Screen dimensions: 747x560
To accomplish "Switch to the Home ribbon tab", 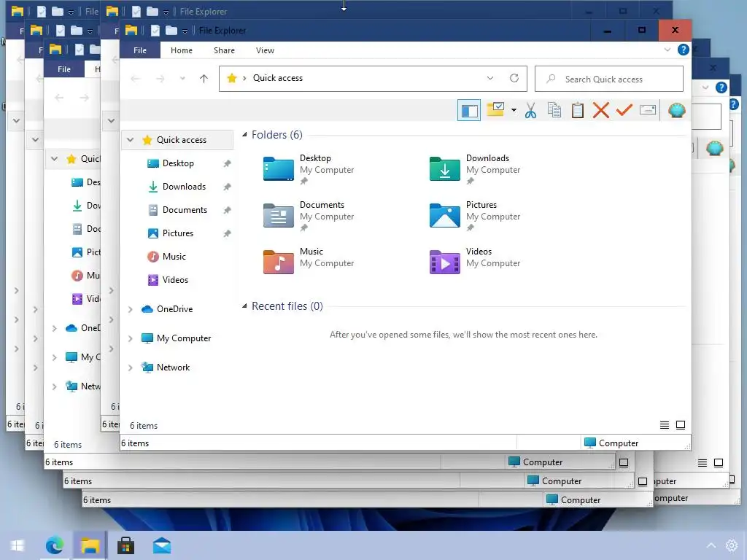I will (x=182, y=50).
